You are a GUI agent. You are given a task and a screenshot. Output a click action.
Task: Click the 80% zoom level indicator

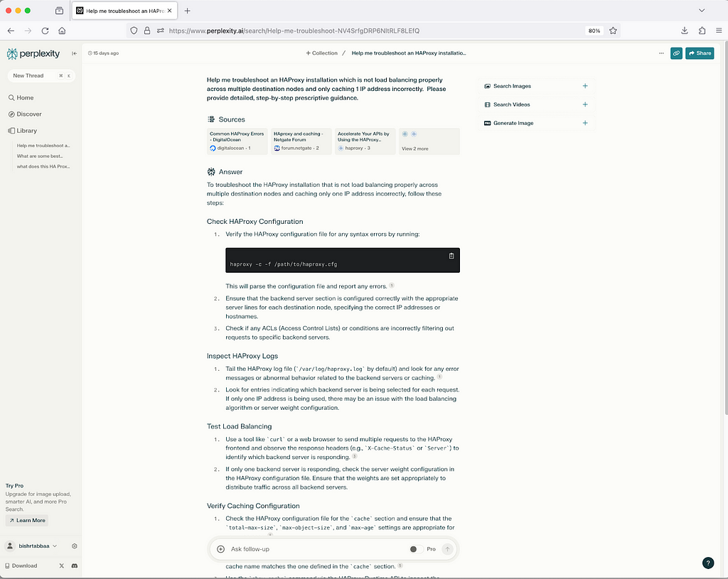tap(594, 31)
